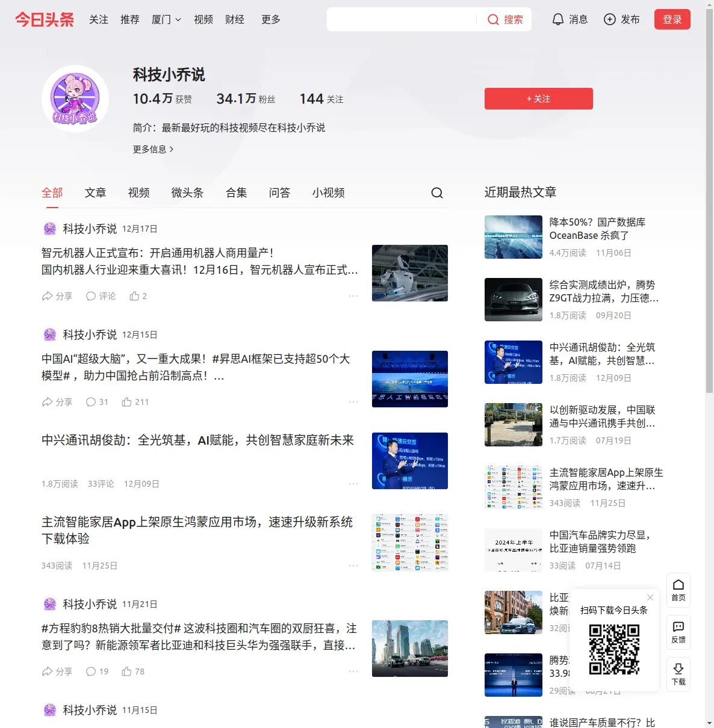Viewport: 714px width, 728px height.
Task: Click small avatar beside 12月17日 post
Action: [x=50, y=229]
